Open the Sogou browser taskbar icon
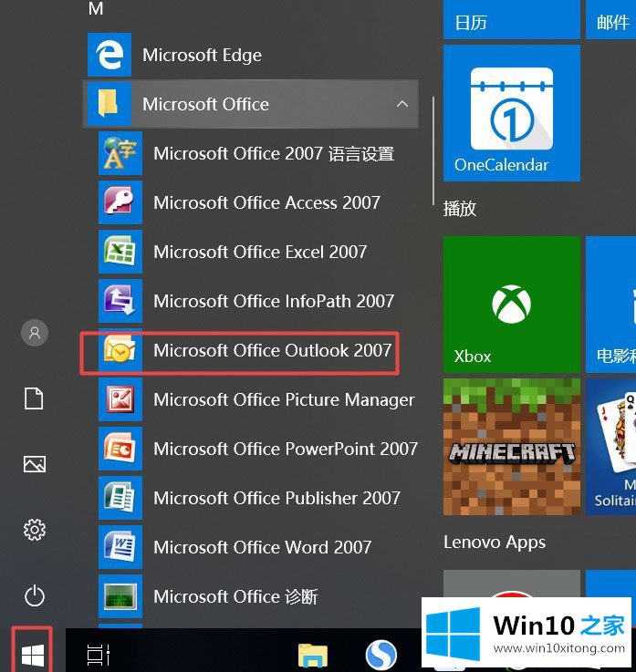The image size is (636, 672). click(381, 656)
